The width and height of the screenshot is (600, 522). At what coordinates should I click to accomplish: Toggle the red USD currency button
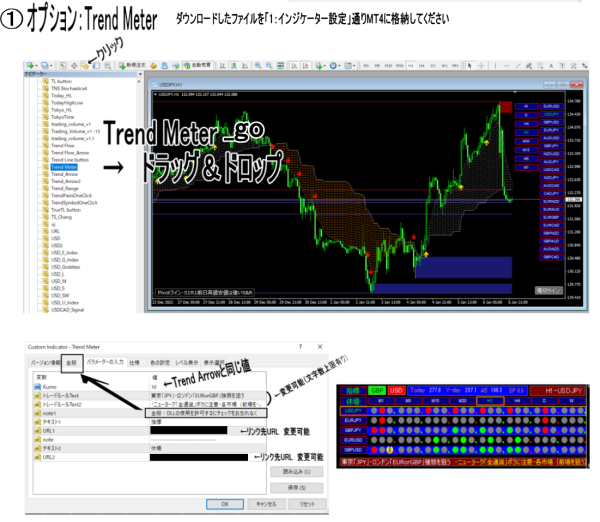click(x=395, y=390)
